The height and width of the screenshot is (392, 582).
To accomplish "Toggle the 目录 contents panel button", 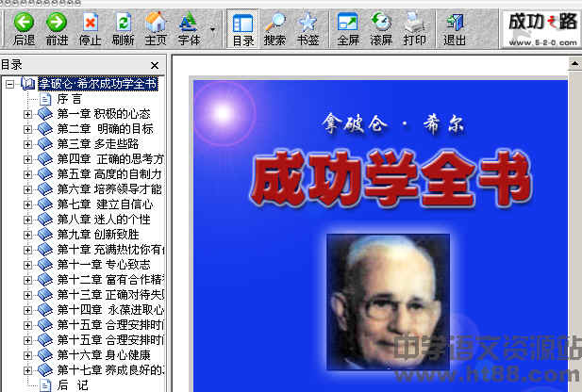I will [243, 29].
